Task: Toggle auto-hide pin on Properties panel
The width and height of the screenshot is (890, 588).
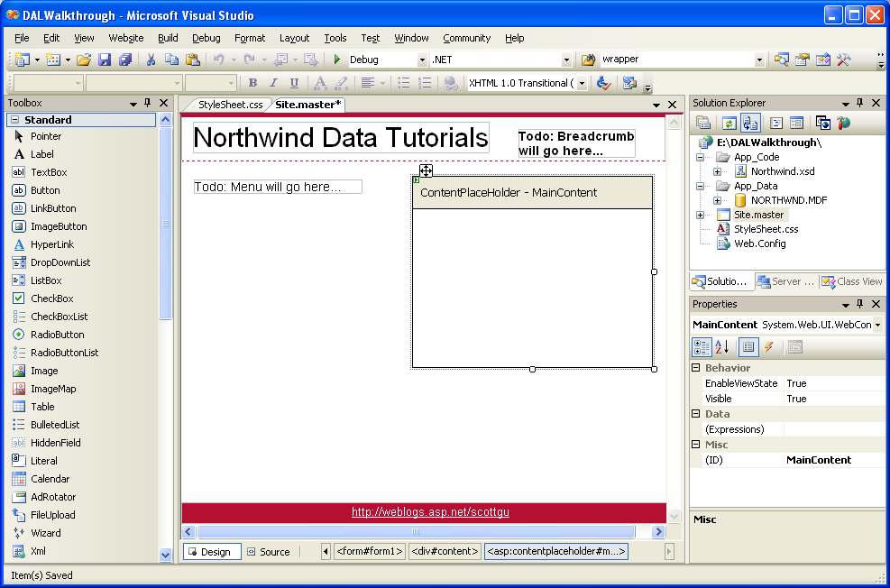Action: click(860, 304)
